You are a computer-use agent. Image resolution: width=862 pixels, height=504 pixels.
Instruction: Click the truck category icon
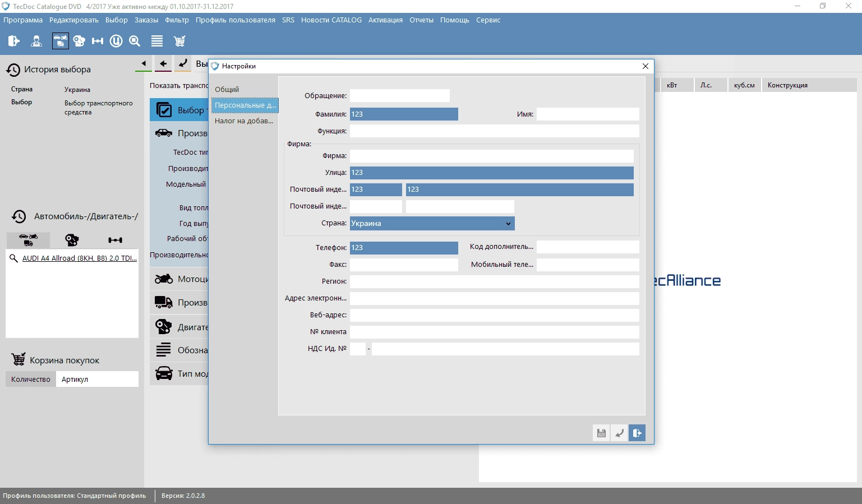(164, 302)
